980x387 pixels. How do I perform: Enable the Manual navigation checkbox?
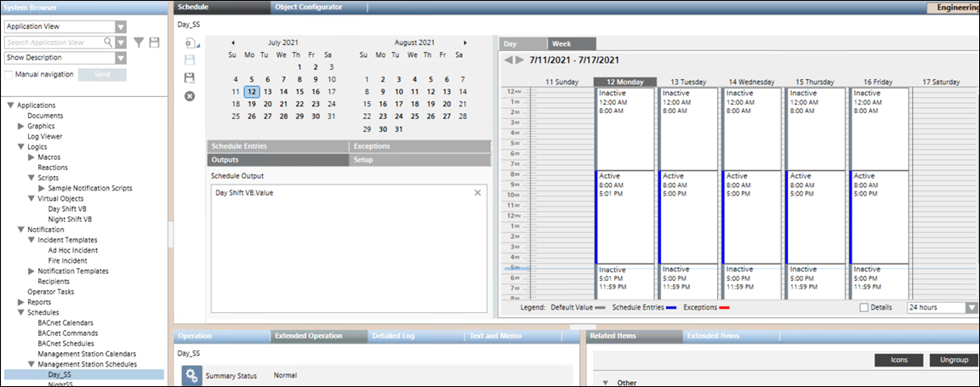click(x=9, y=75)
